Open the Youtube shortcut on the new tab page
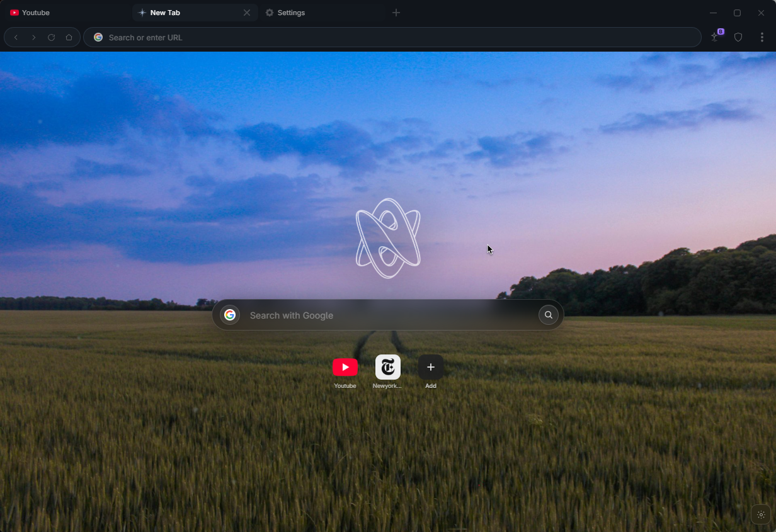The width and height of the screenshot is (776, 532). (x=345, y=367)
